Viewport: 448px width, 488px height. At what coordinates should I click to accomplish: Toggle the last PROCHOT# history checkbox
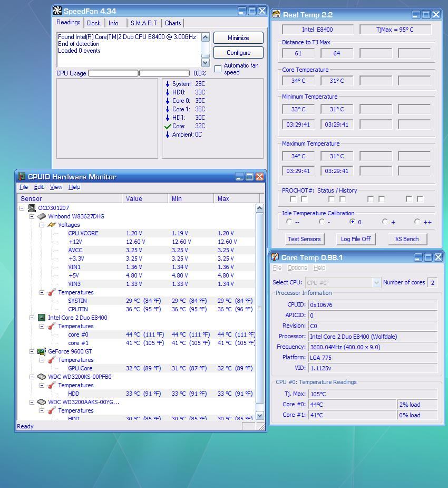pyautogui.click(x=420, y=199)
